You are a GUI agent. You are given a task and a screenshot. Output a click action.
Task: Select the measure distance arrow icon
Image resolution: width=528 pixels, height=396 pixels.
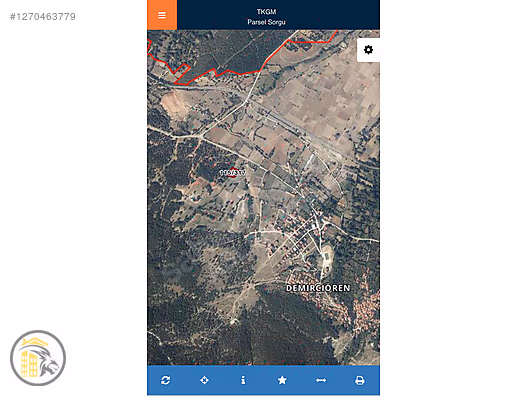(321, 380)
